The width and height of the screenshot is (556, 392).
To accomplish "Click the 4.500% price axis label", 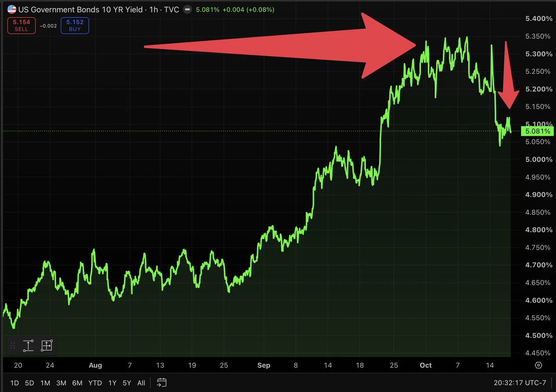I will (x=539, y=335).
